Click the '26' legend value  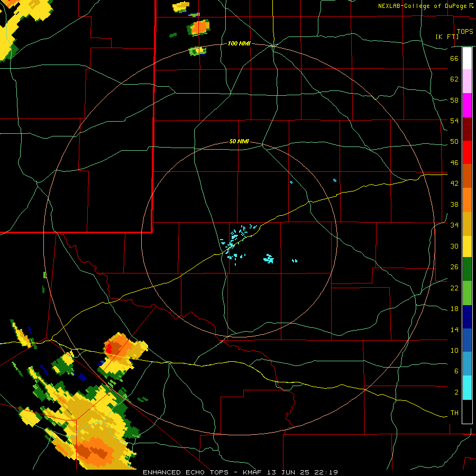tap(454, 267)
